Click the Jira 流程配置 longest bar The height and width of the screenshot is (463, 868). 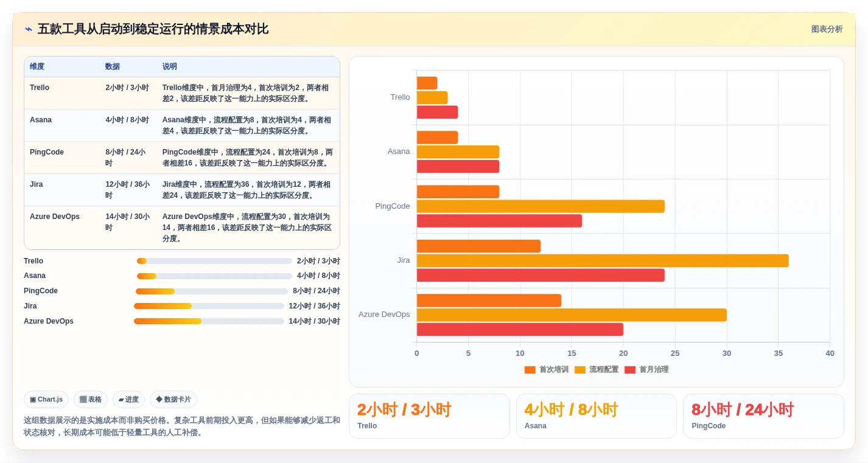[603, 260]
